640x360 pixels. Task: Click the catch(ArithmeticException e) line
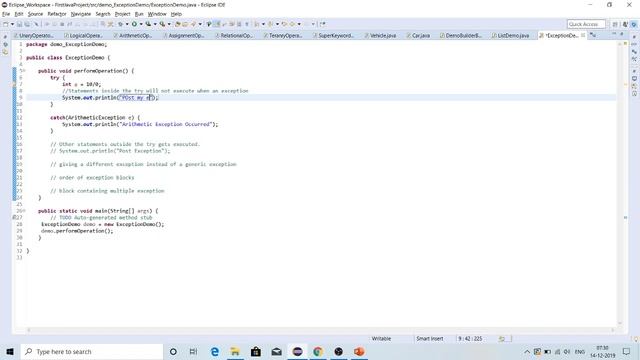(95, 118)
